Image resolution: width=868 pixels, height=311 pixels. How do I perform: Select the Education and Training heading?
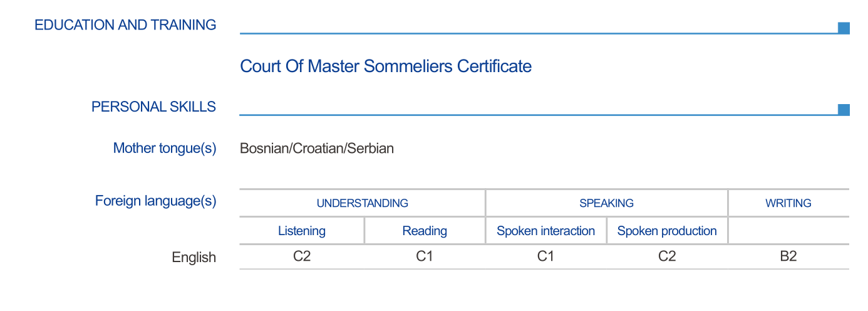coord(125,25)
